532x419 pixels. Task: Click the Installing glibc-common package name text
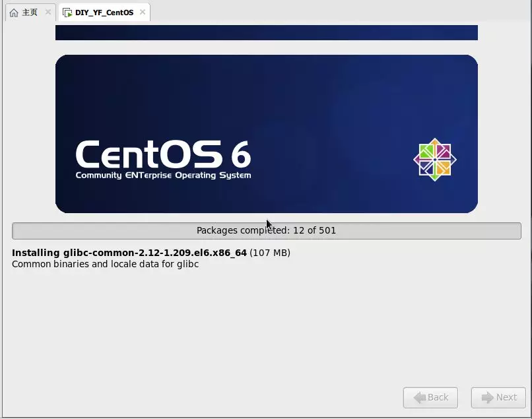click(129, 253)
